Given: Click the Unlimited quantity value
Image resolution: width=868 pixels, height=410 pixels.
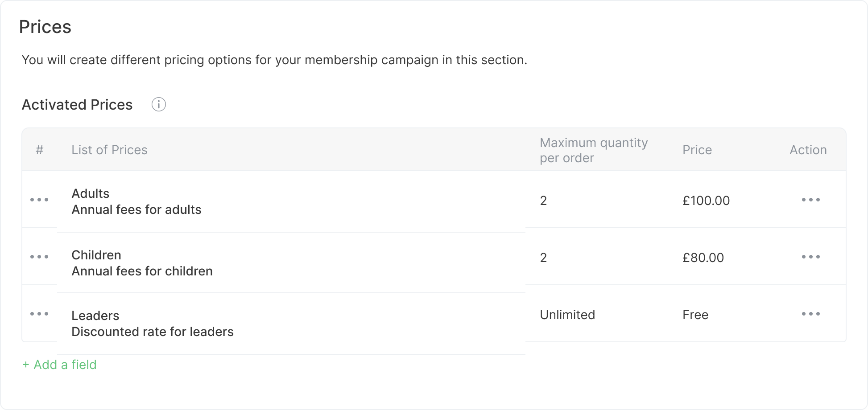Looking at the screenshot, I should click(x=567, y=315).
